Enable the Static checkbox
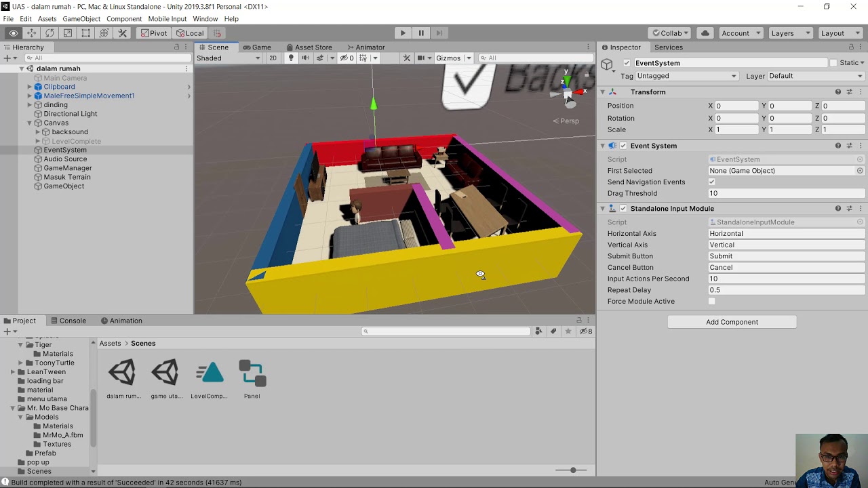Viewport: 868px width, 488px height. tap(833, 63)
